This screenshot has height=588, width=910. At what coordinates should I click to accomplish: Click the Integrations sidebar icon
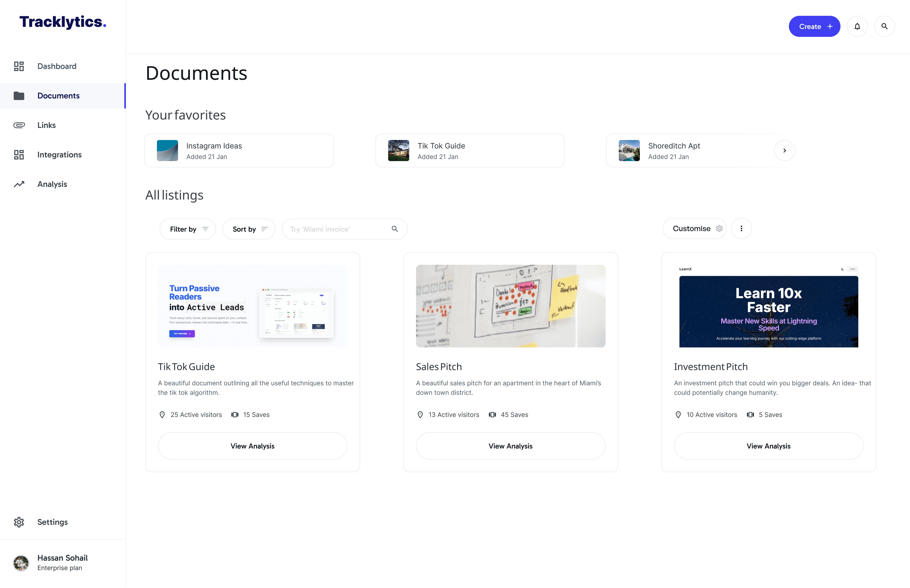point(19,155)
